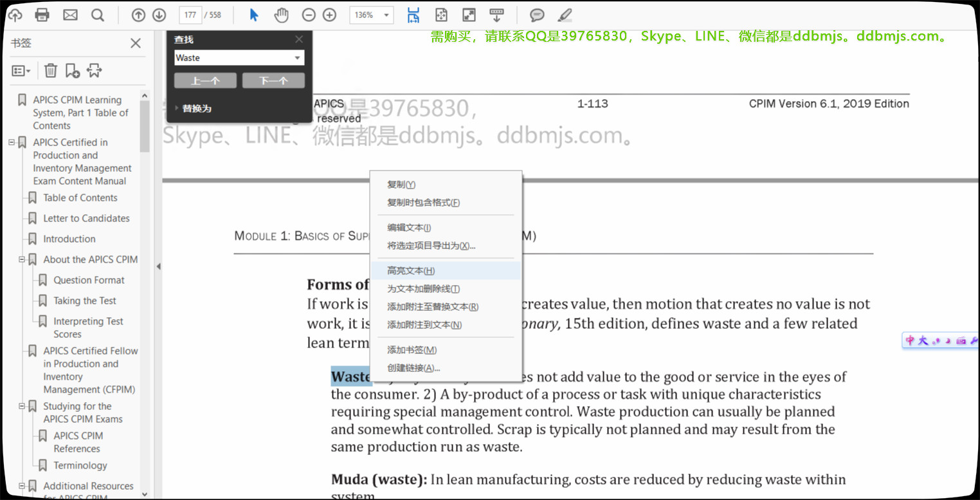Click the fit one full page icon

coord(441,15)
